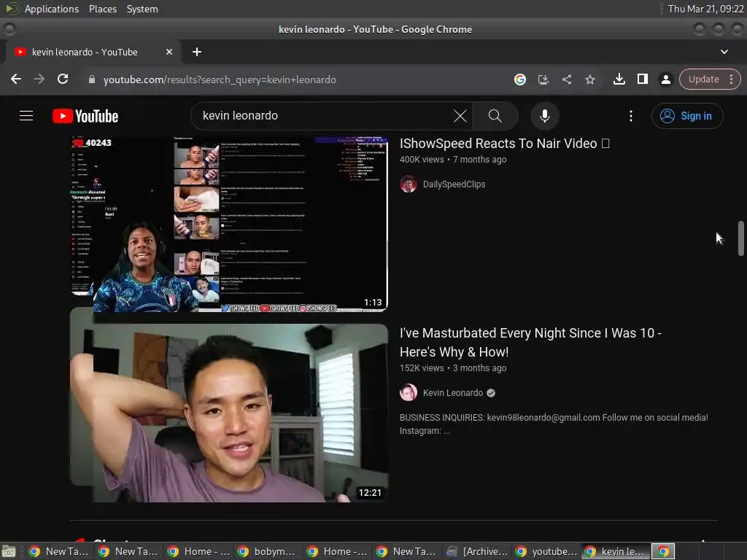The image size is (747, 560).
Task: Click "152K views" metadata text
Action: coord(422,368)
